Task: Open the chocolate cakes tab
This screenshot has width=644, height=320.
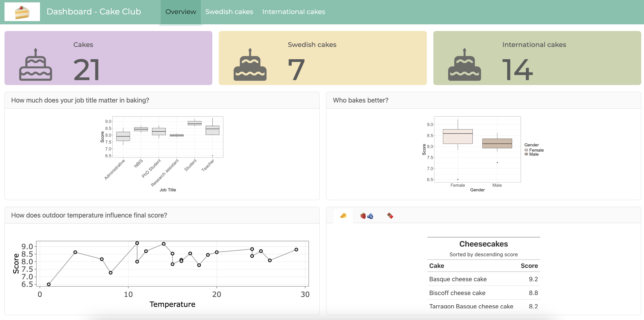Action: click(x=390, y=215)
